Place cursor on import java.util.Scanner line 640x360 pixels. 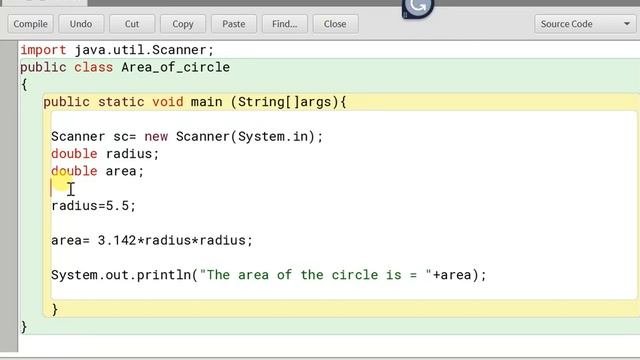(x=117, y=50)
